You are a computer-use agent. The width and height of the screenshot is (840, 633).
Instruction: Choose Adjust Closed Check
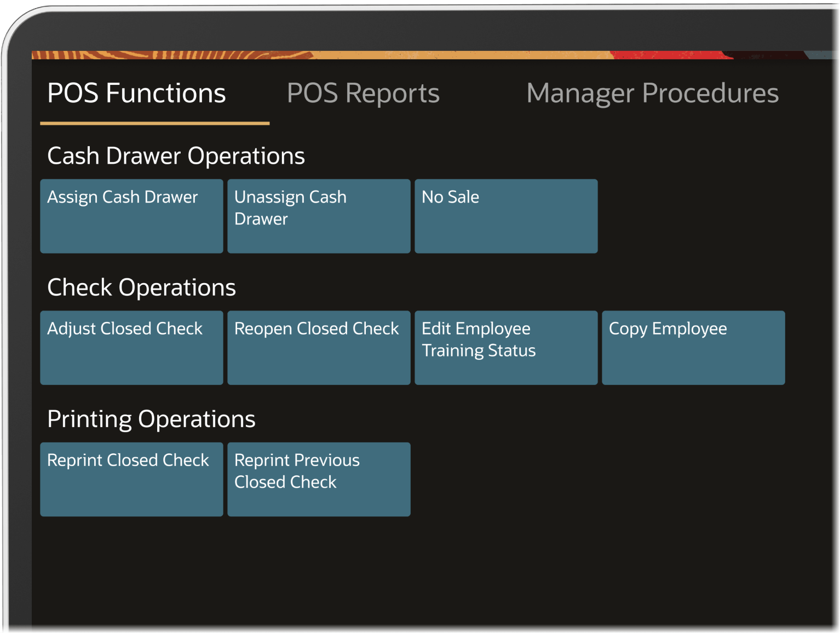(x=131, y=347)
